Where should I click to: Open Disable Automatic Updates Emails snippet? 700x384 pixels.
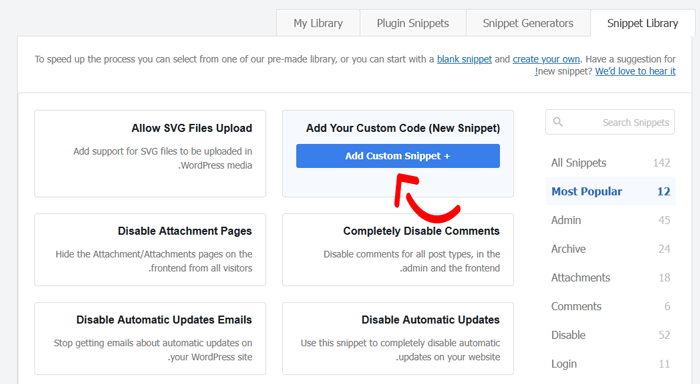pos(150,338)
